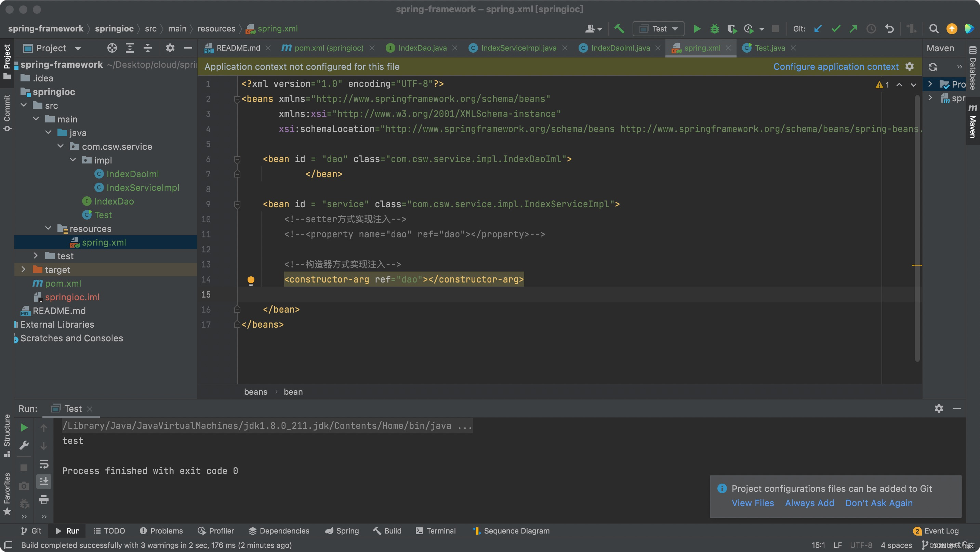The height and width of the screenshot is (552, 980).
Task: Click the Always Add link in notification
Action: click(x=809, y=503)
